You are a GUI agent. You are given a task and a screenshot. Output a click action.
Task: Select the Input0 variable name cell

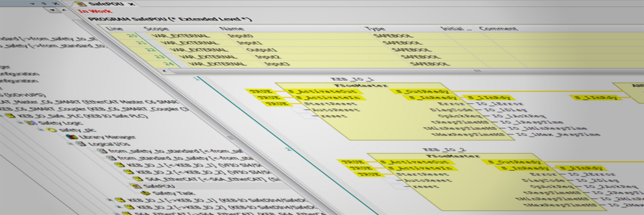tap(240, 36)
